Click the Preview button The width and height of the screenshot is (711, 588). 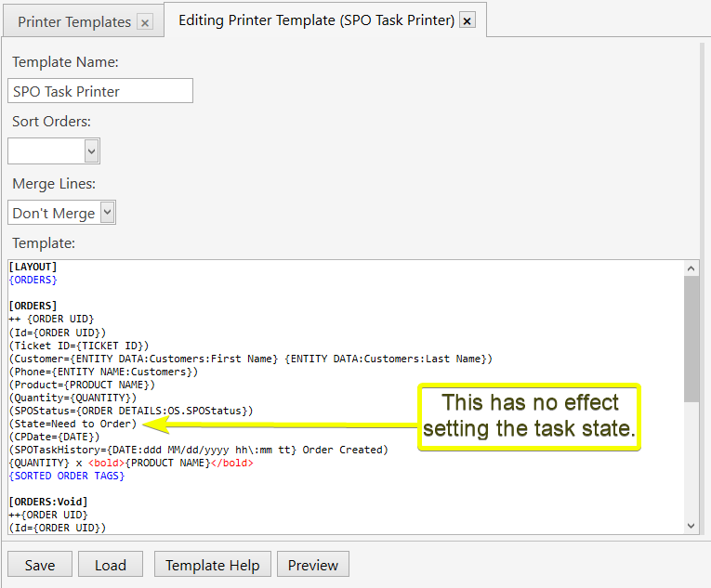pyautogui.click(x=313, y=565)
